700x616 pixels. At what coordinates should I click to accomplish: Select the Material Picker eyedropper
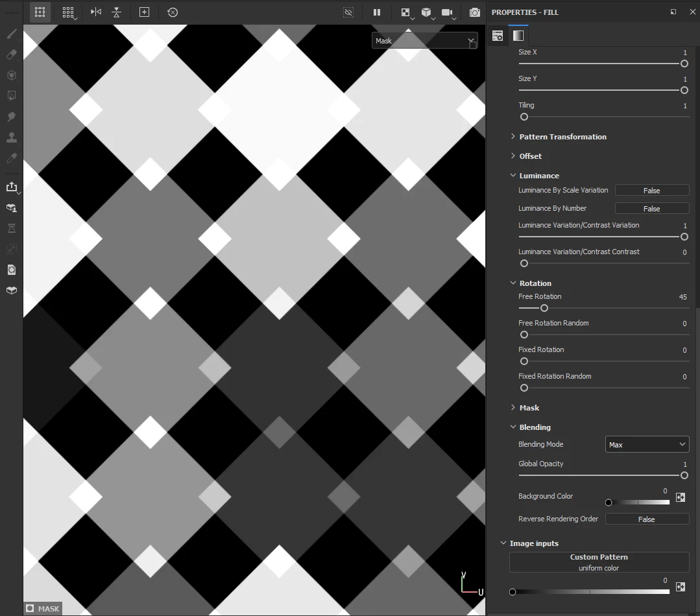[12, 158]
